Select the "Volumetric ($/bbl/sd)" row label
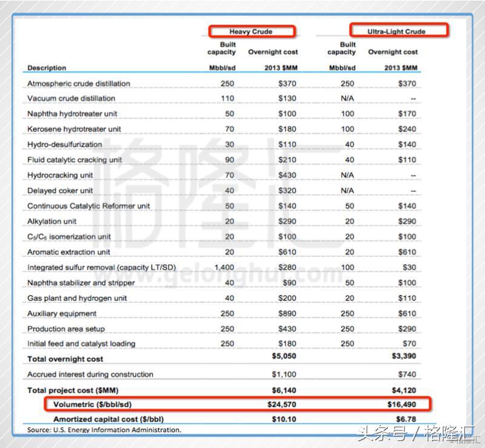485x448 pixels. [x=93, y=404]
